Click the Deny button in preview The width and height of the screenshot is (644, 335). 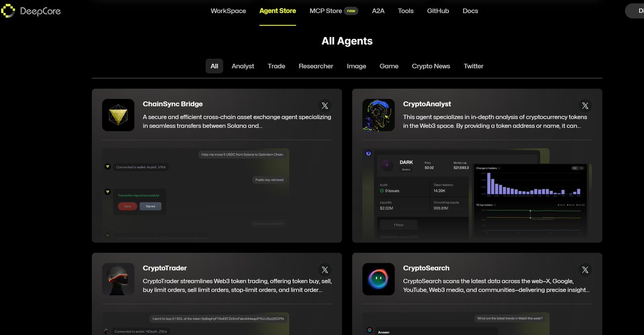(127, 206)
